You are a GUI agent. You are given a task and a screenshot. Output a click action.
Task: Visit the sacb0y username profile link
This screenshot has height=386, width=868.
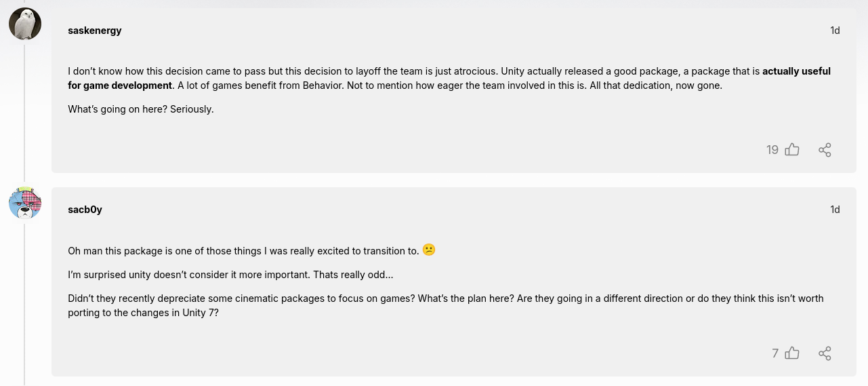coord(85,210)
